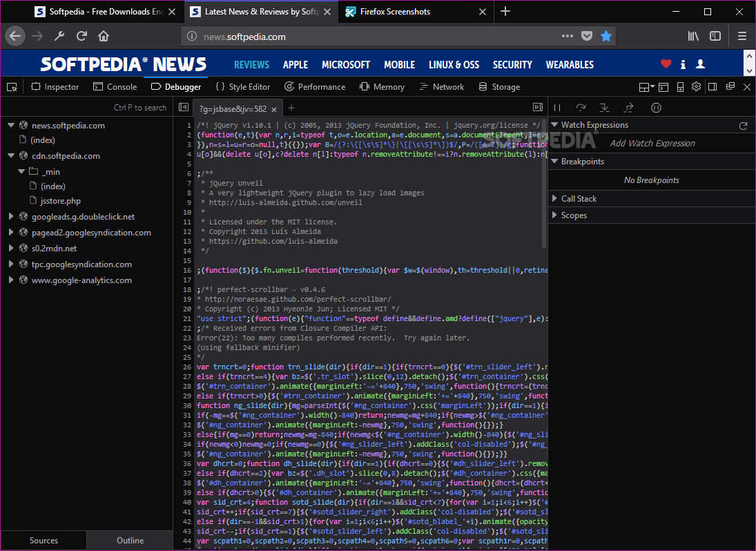The height and width of the screenshot is (551, 756).
Task: Reload the current page
Action: tap(81, 36)
